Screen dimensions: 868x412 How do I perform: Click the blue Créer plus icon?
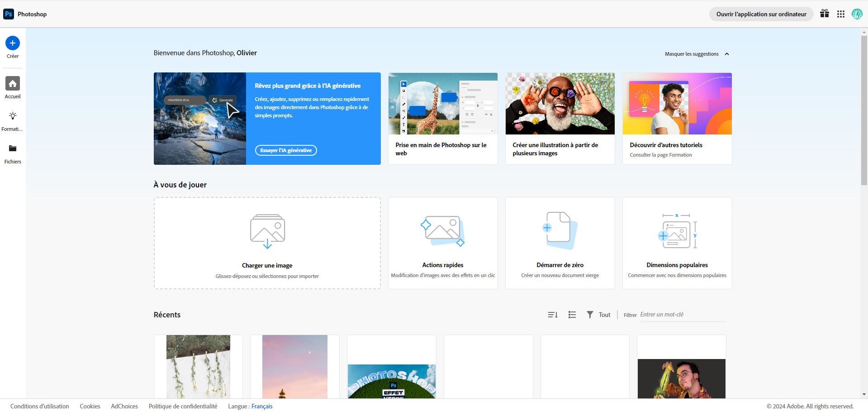(13, 43)
